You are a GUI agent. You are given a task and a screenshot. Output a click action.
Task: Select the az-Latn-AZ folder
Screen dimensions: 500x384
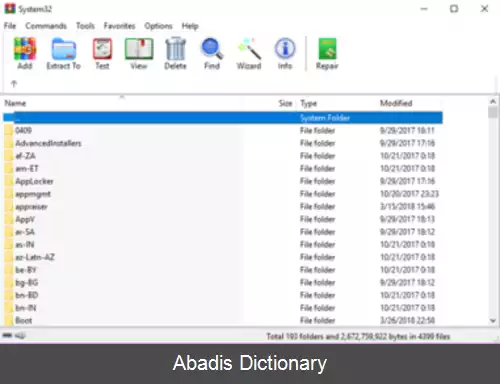[35, 257]
